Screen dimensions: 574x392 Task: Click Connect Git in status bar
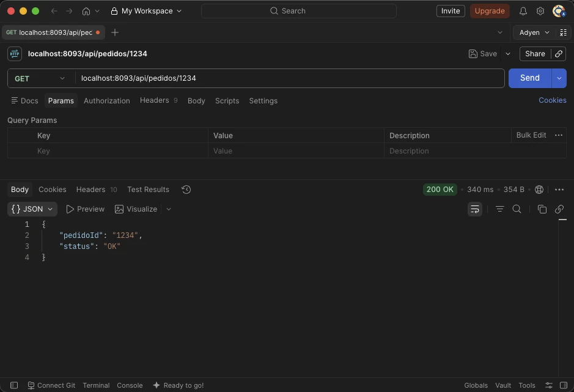(x=51, y=385)
